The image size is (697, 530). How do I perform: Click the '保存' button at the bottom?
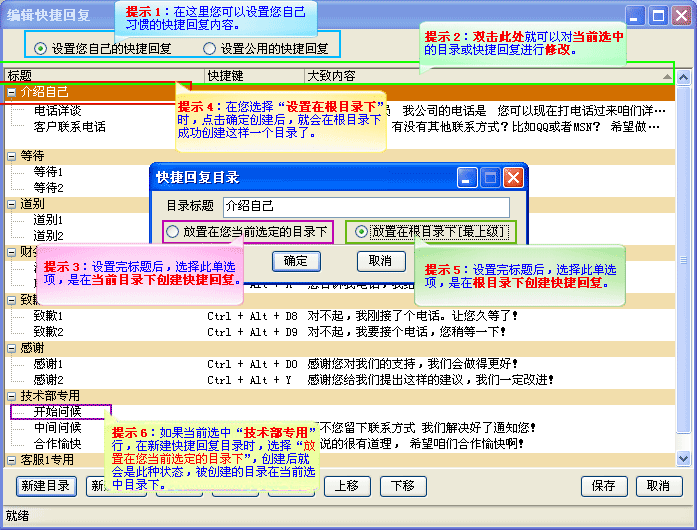[603, 486]
